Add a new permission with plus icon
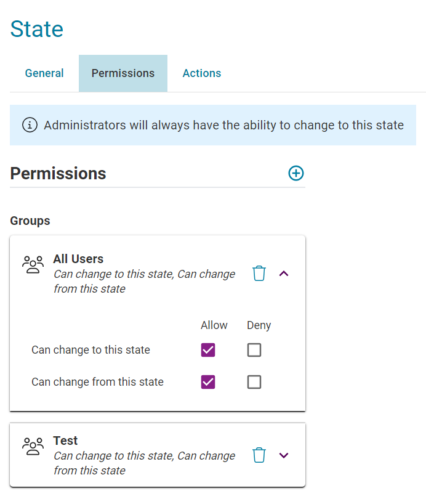 pos(296,173)
